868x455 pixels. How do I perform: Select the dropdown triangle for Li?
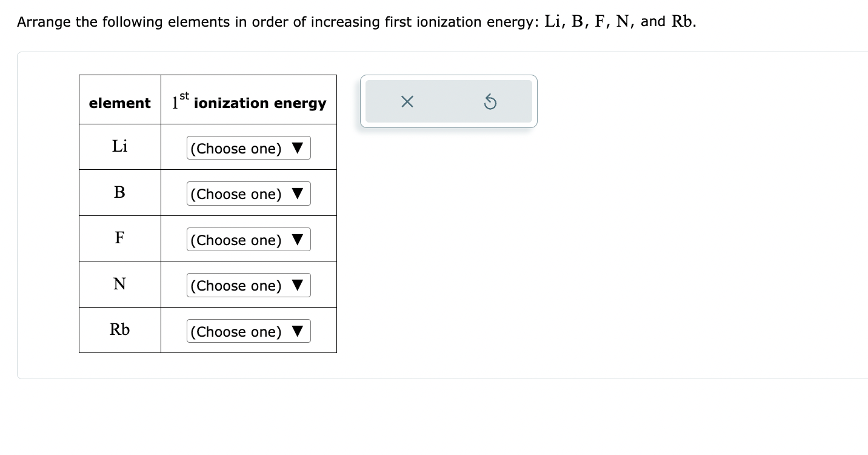296,148
